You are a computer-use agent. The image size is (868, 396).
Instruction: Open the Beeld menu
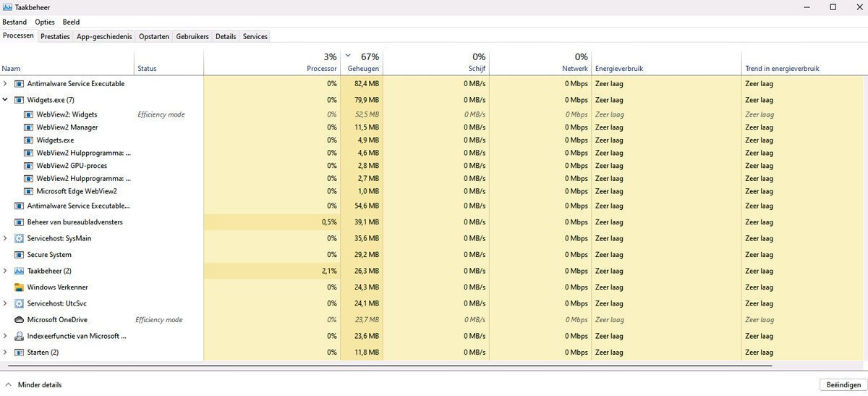coord(71,22)
